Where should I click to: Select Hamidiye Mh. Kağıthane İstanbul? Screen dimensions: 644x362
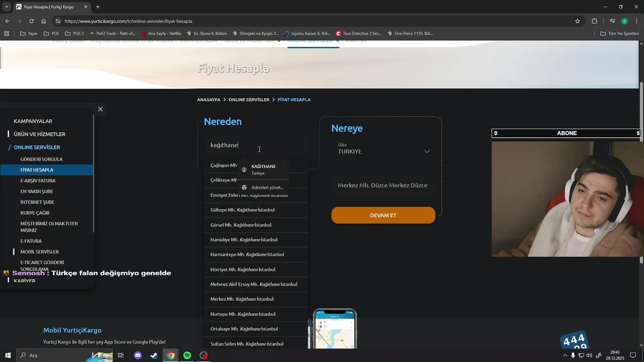pos(256,240)
